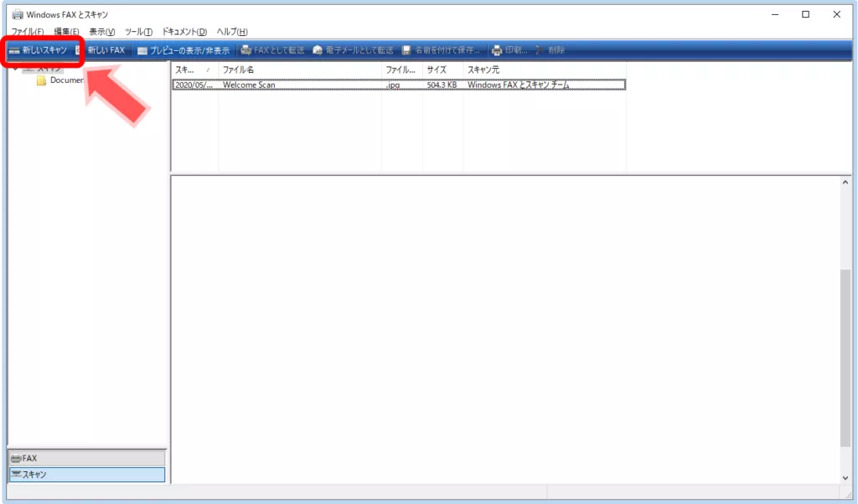
Task: Toggle preview with プレビューの表示/非表示 icon
Action: [142, 51]
